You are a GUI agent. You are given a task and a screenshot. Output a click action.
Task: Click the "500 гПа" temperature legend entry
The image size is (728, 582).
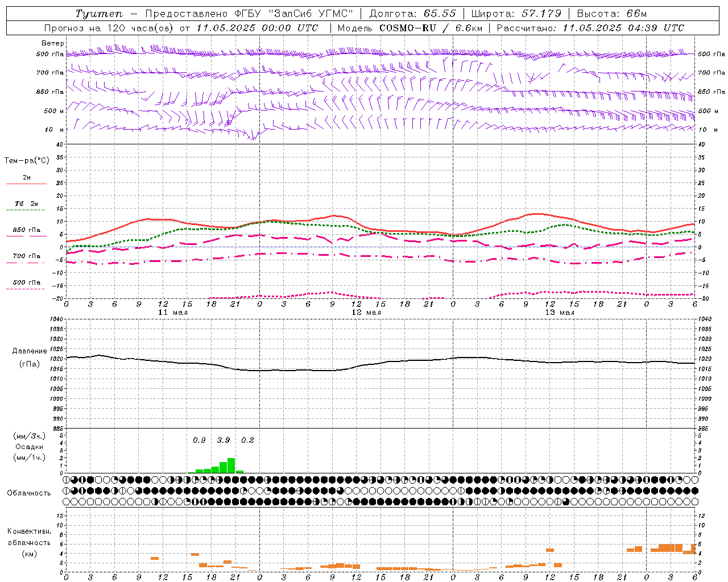(x=27, y=282)
